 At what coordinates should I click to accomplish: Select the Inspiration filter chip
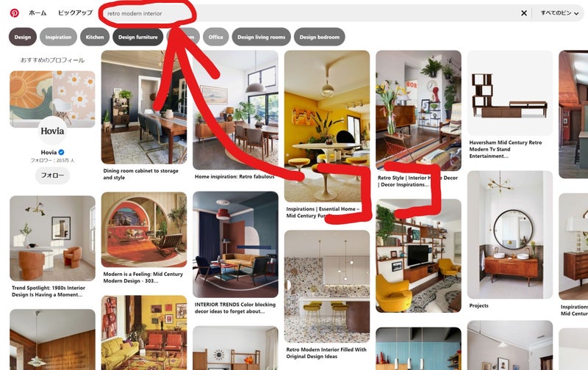(58, 37)
